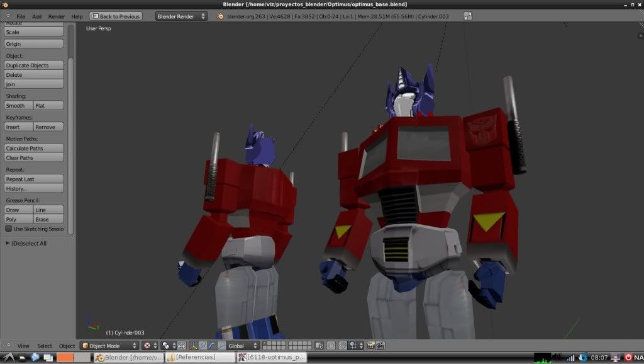Screen dimensions: 644x364
Task: Open the File menu
Action: point(21,16)
